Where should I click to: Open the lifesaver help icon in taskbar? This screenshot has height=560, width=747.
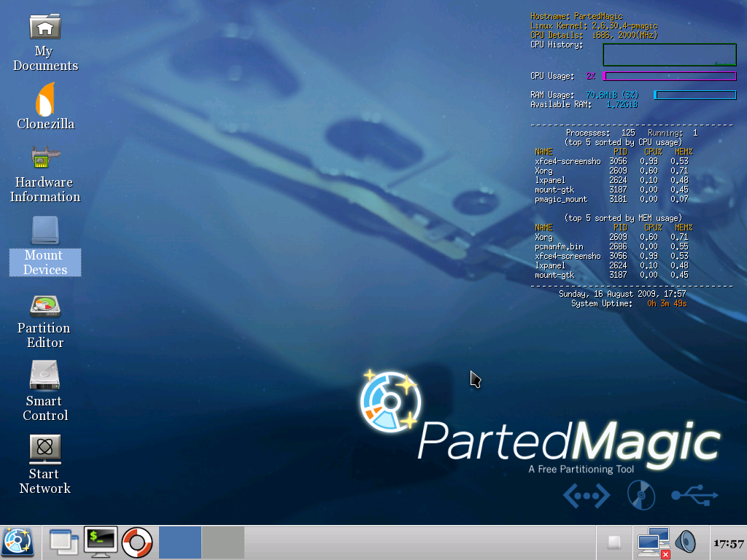137,542
